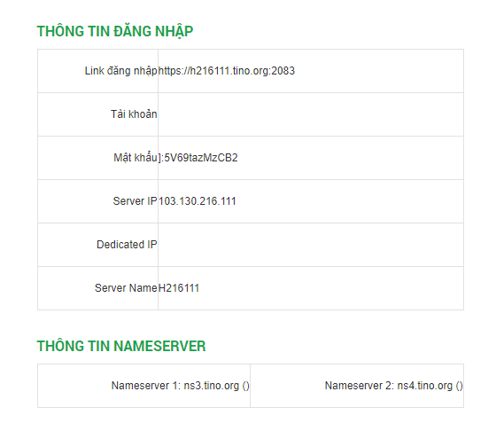Screen dimensions: 504x423
Task: Click the empty parentheses after ns4.tino.org
Action: 460,386
